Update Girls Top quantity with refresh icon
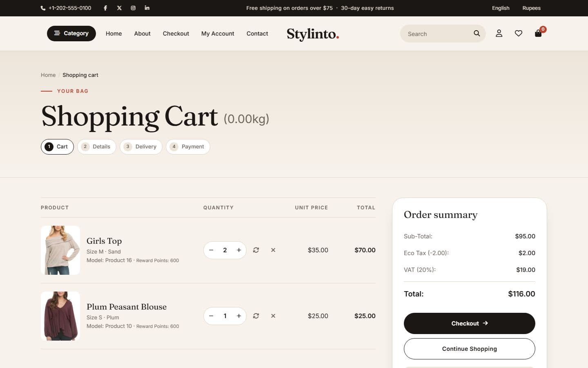The height and width of the screenshot is (368, 588). (256, 250)
